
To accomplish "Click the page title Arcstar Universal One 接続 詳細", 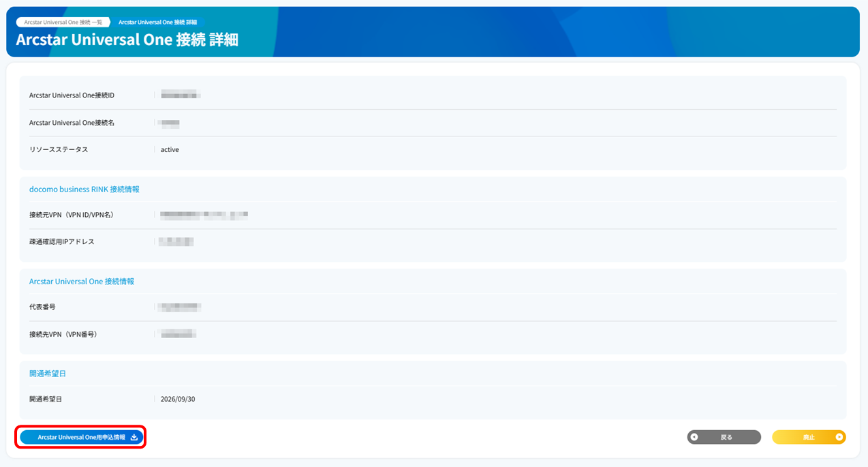I will [127, 40].
